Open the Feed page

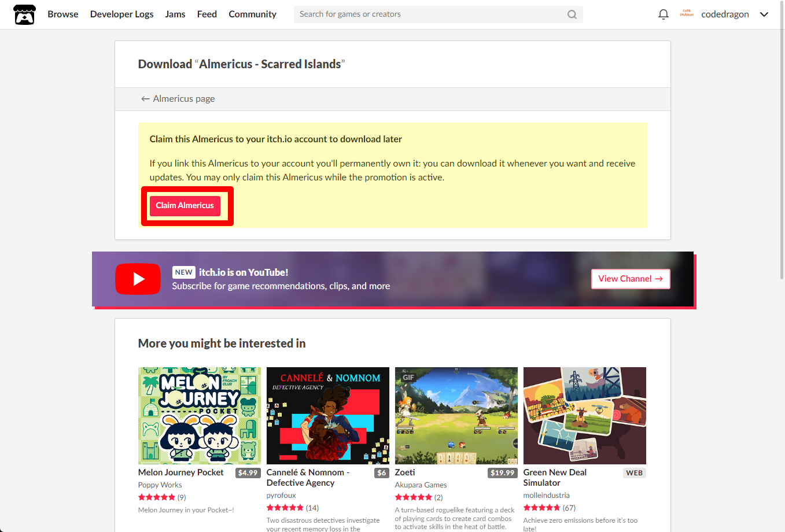207,14
